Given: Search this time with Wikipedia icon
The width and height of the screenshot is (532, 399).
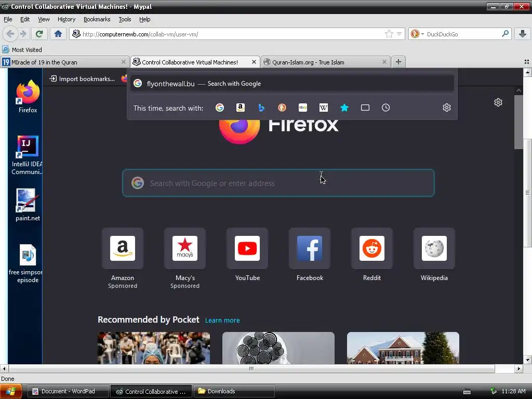Looking at the screenshot, I should pyautogui.click(x=323, y=108).
